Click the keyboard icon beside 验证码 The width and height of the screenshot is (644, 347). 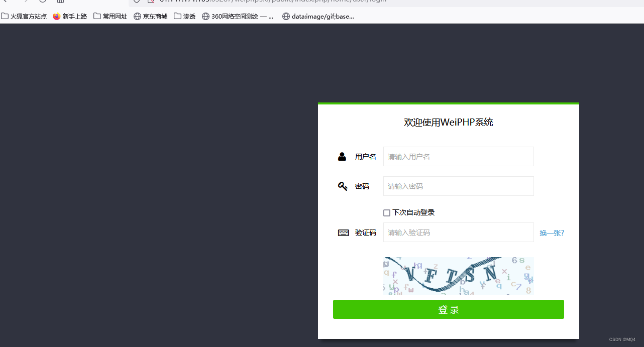[344, 232]
